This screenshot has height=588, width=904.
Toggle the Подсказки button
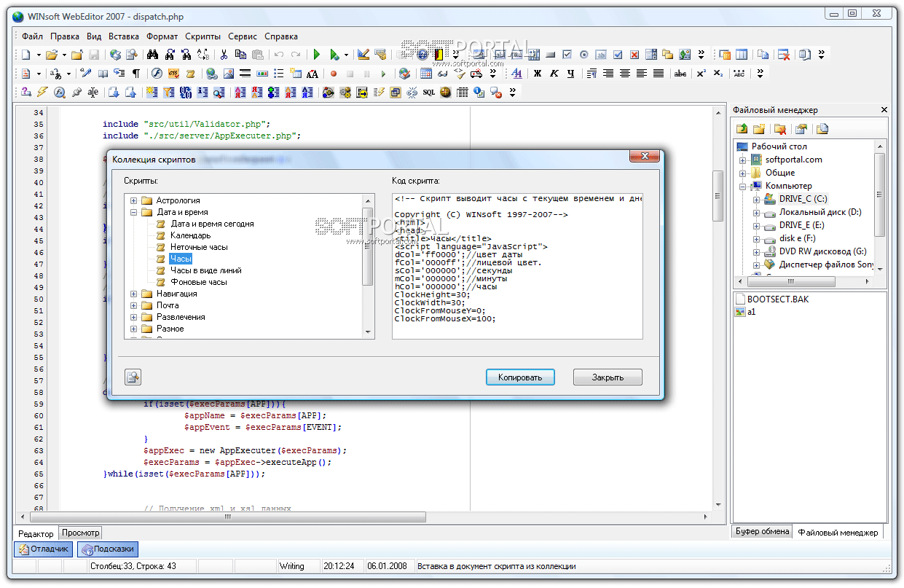(x=107, y=549)
